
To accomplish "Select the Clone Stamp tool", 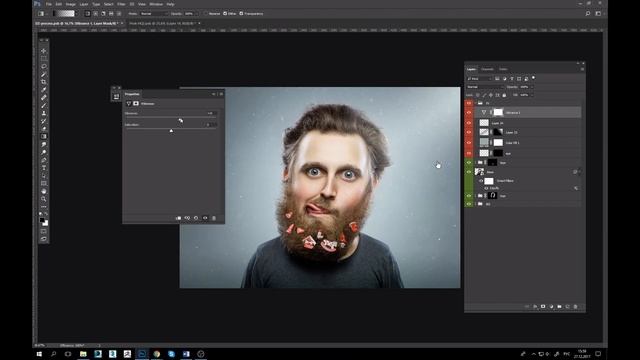I will (44, 113).
